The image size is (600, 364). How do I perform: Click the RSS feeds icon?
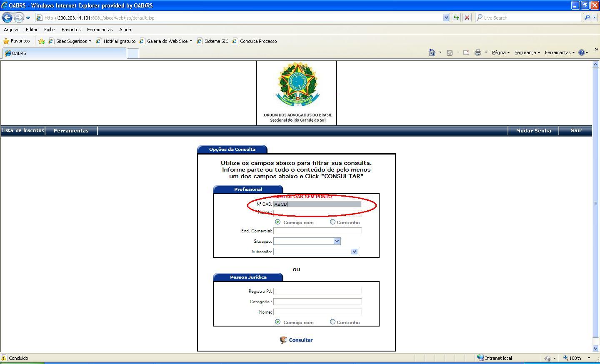coord(450,52)
